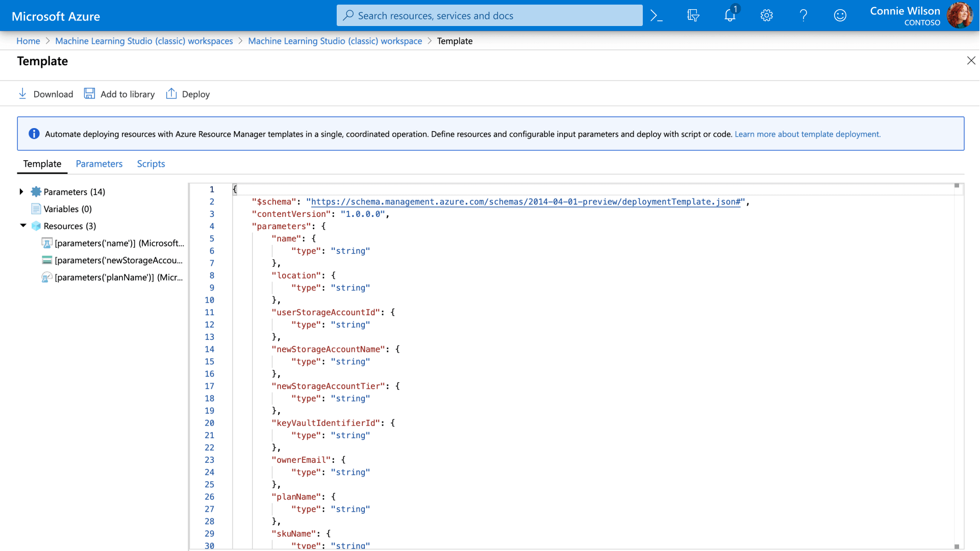Go to Home breadcrumb
This screenshot has height=551, width=980.
(28, 41)
